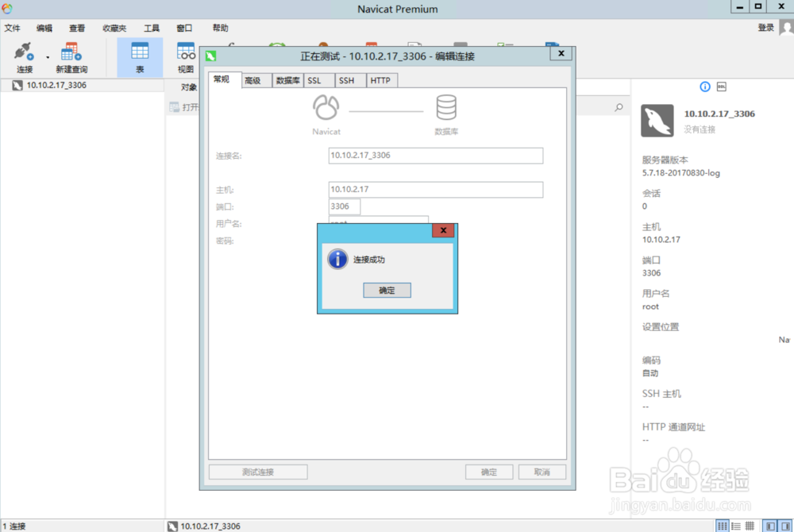
Task: Click the blue information icon in the right panel
Action: click(705, 87)
